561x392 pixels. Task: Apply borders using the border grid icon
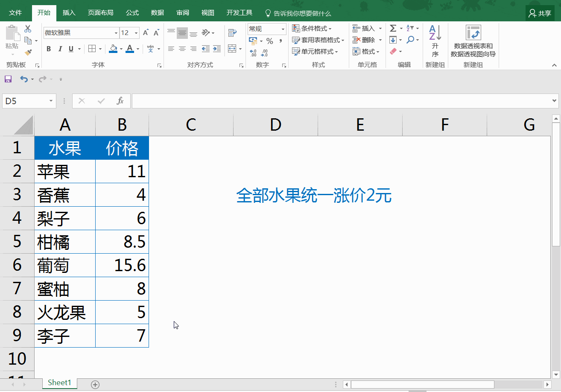click(92, 49)
